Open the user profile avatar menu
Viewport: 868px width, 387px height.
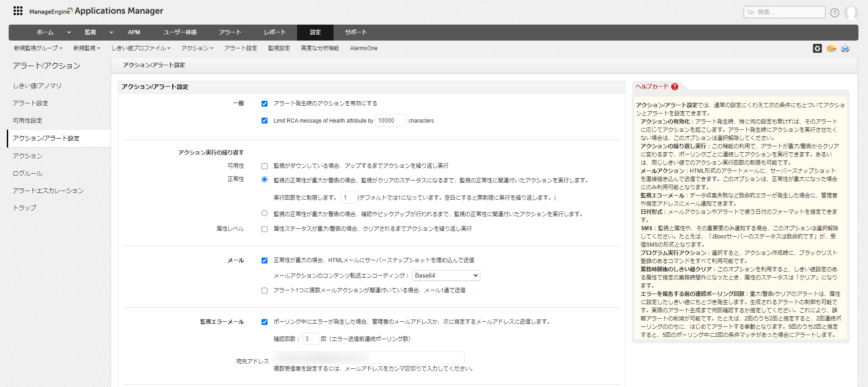click(x=851, y=13)
